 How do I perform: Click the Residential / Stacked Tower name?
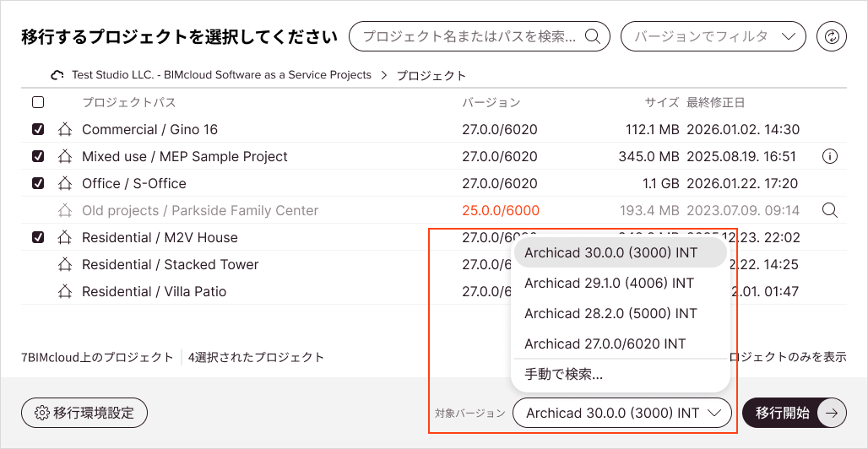(171, 265)
